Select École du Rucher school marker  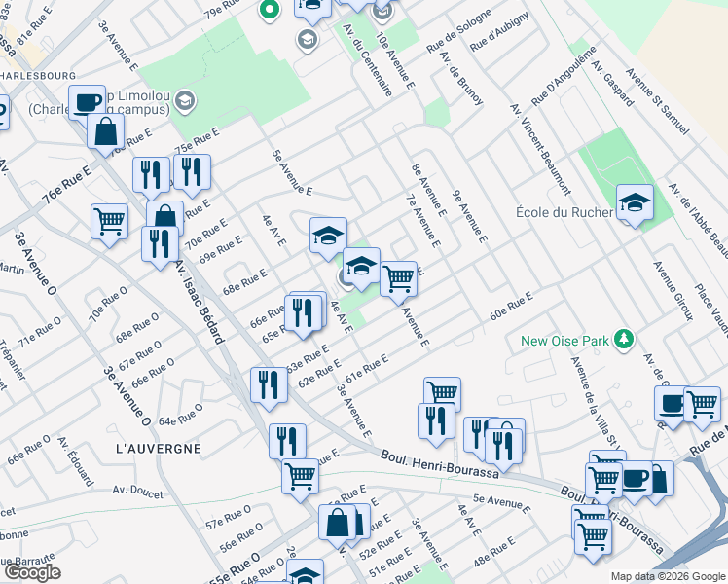(x=635, y=202)
